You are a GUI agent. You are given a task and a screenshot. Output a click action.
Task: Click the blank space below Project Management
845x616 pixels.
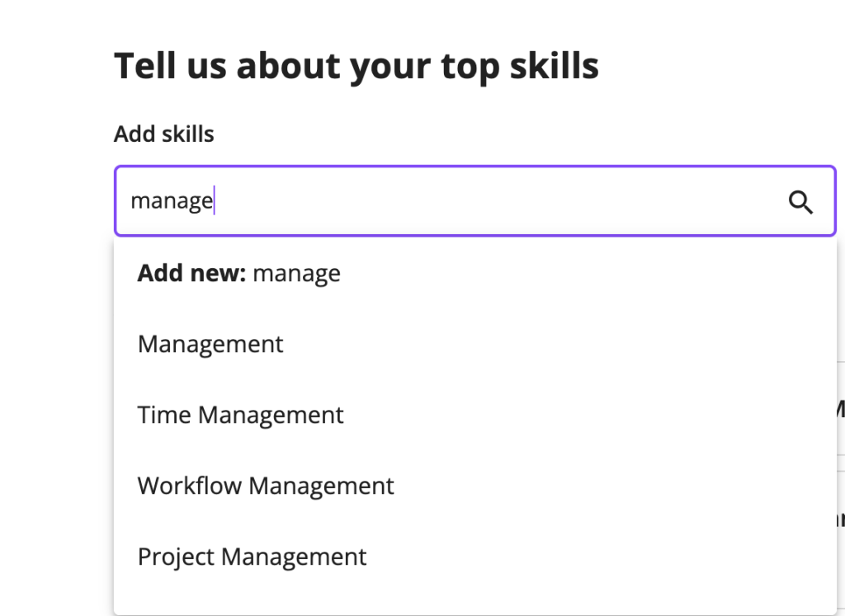coord(474,604)
